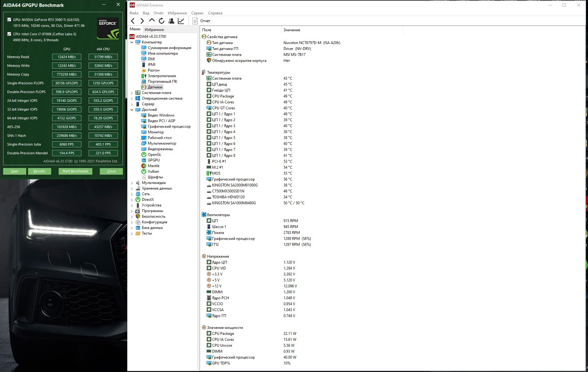Click the Разгон flame icon
The width and height of the screenshot is (588, 372).
click(144, 70)
